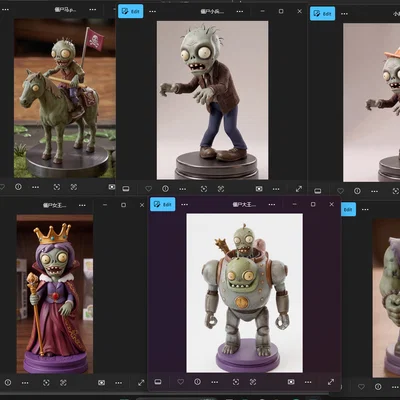Open the ellipsis menu after the robot zombie file name
The image size is (400, 400).
pos(272,204)
